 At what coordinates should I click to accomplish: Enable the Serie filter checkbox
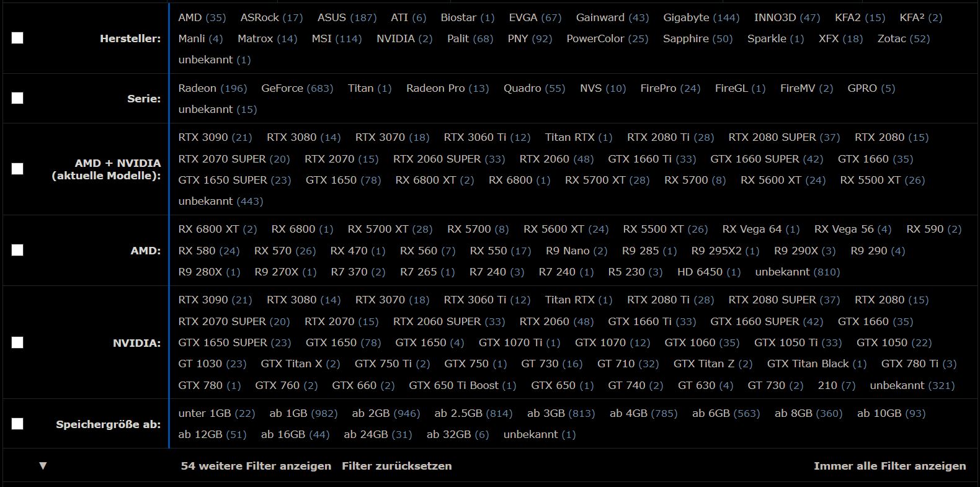tap(17, 98)
